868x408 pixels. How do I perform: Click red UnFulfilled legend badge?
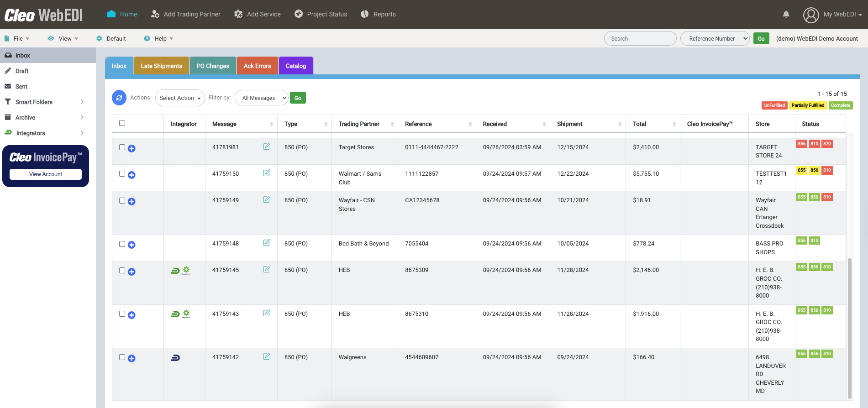[x=774, y=105]
